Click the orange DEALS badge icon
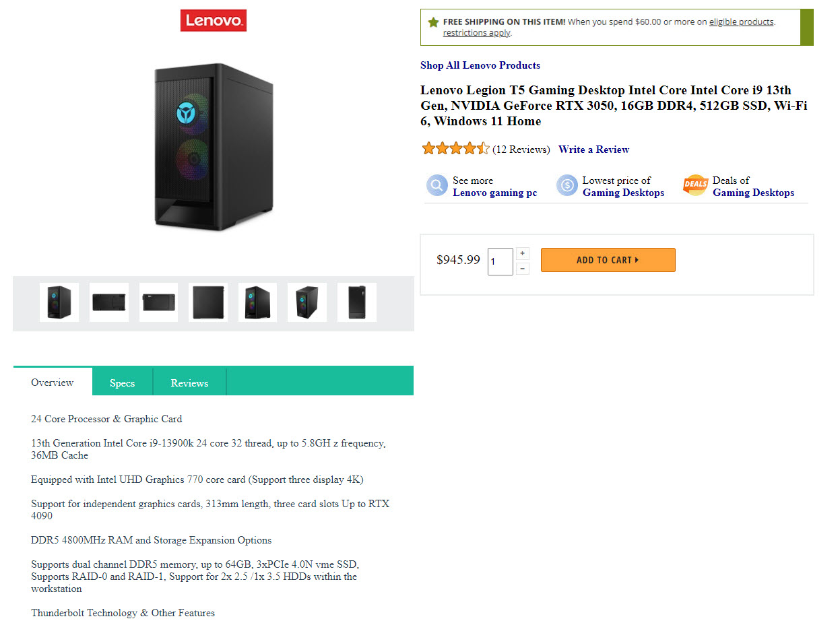Screen dimensions: 840x625 click(695, 185)
